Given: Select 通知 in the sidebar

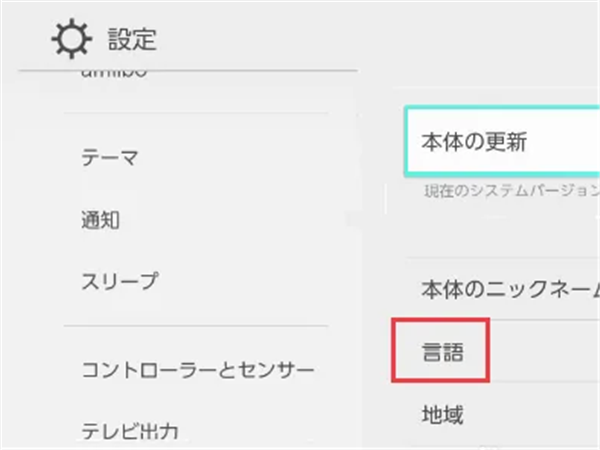Looking at the screenshot, I should [x=100, y=220].
